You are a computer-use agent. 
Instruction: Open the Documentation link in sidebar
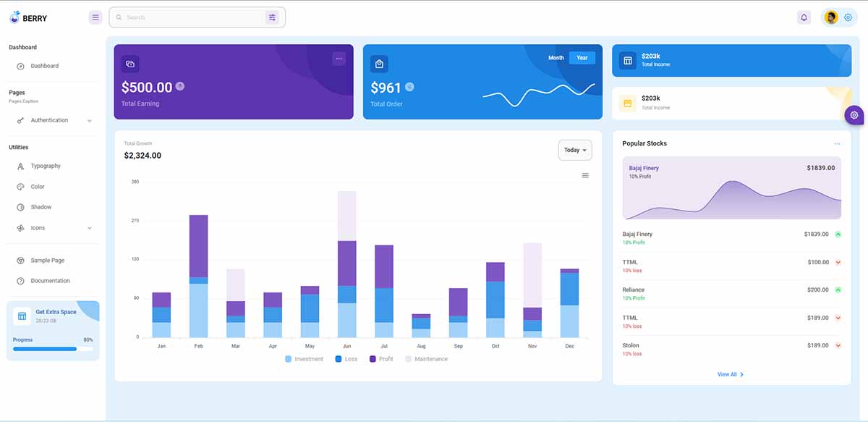pos(50,281)
